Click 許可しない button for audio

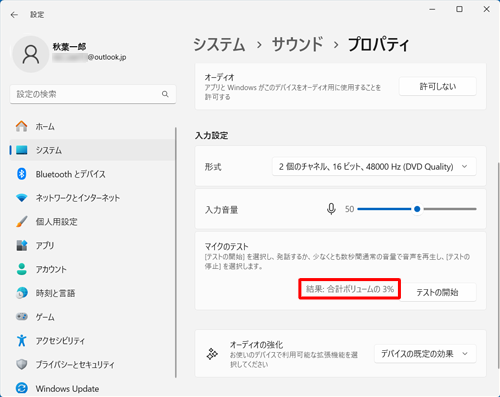coord(437,87)
